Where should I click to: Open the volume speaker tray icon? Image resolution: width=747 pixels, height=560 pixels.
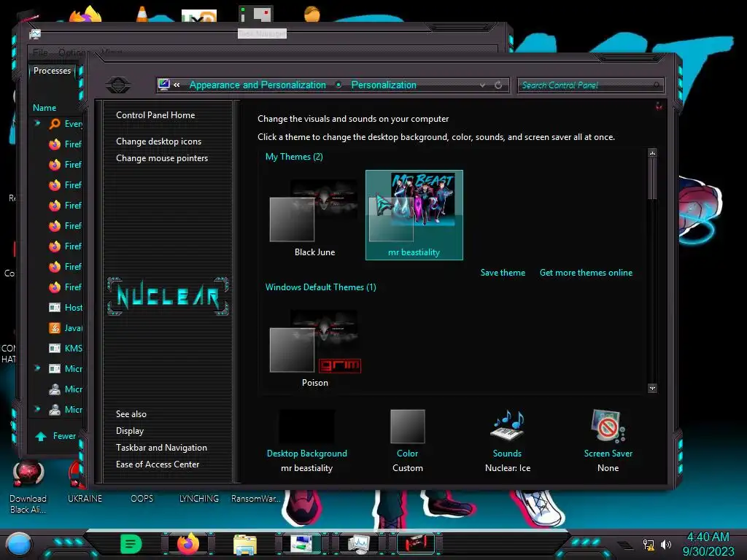tap(666, 544)
